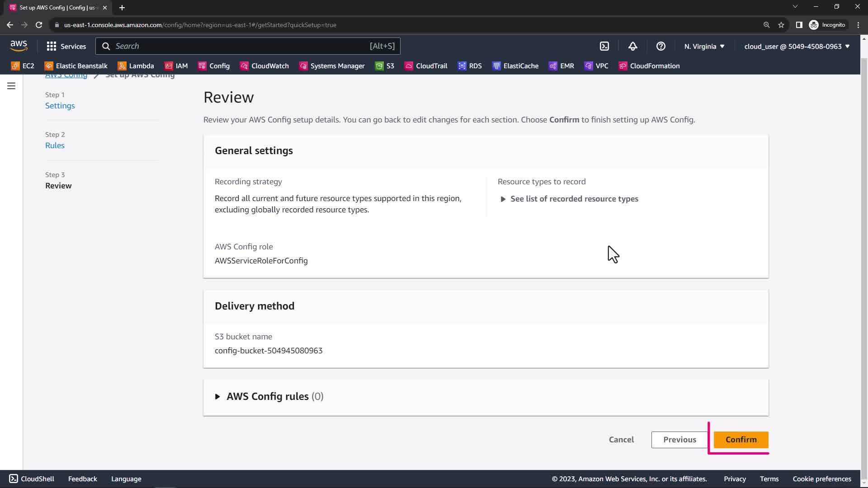Click the help question mark icon
This screenshot has height=488, width=868.
pyautogui.click(x=660, y=46)
